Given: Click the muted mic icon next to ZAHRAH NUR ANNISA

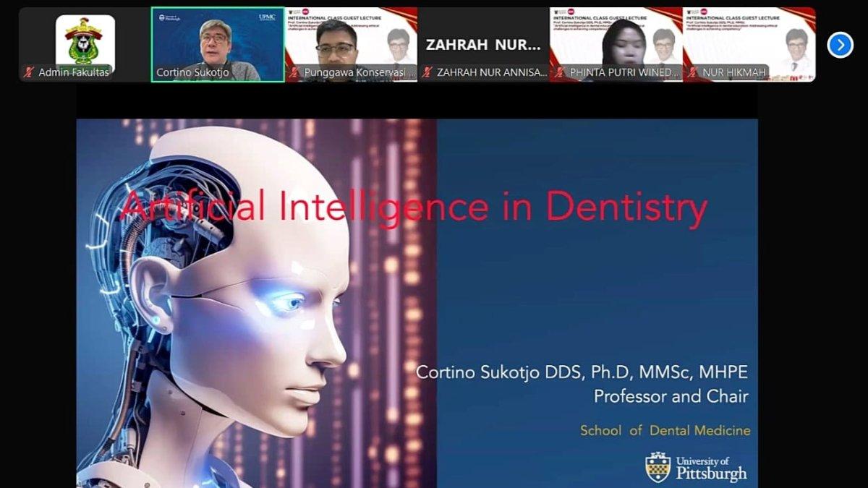Looking at the screenshot, I should tap(428, 72).
